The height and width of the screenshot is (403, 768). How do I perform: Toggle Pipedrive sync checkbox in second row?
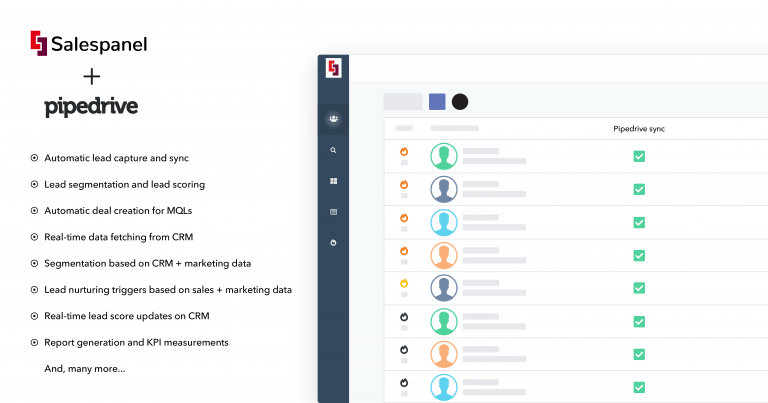[x=639, y=190]
